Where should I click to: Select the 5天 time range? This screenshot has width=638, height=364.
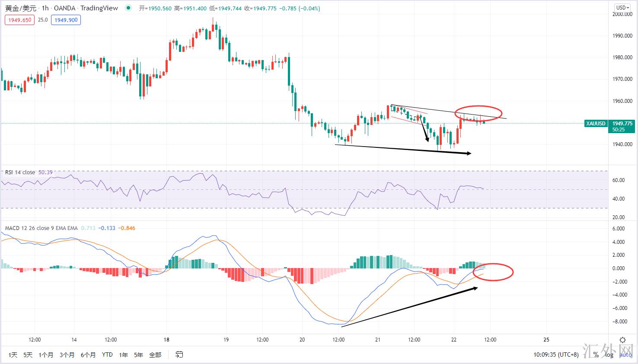[28, 354]
